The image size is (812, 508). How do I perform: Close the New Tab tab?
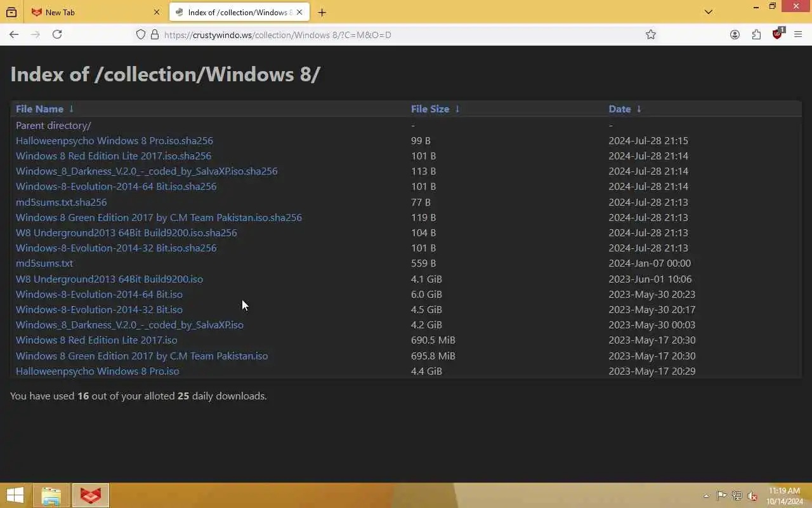point(157,12)
